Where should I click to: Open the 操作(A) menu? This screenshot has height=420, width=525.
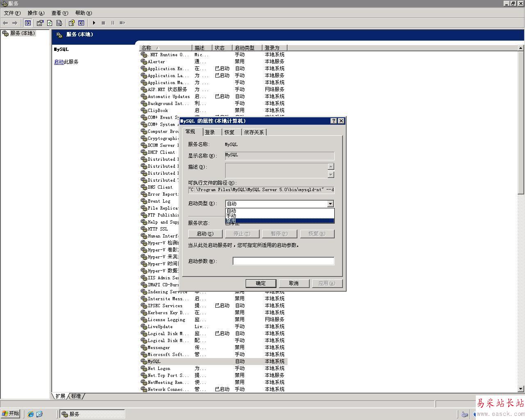(x=36, y=13)
